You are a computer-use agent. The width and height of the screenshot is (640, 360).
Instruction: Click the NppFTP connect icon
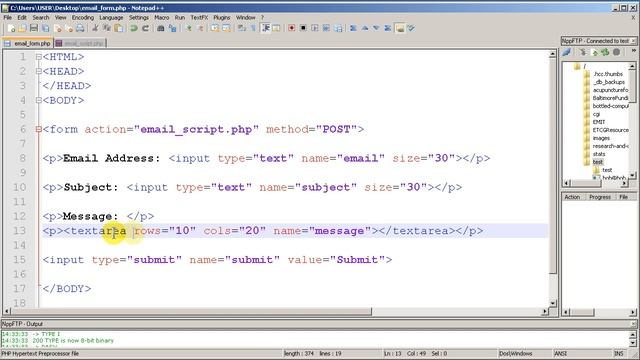(x=567, y=52)
